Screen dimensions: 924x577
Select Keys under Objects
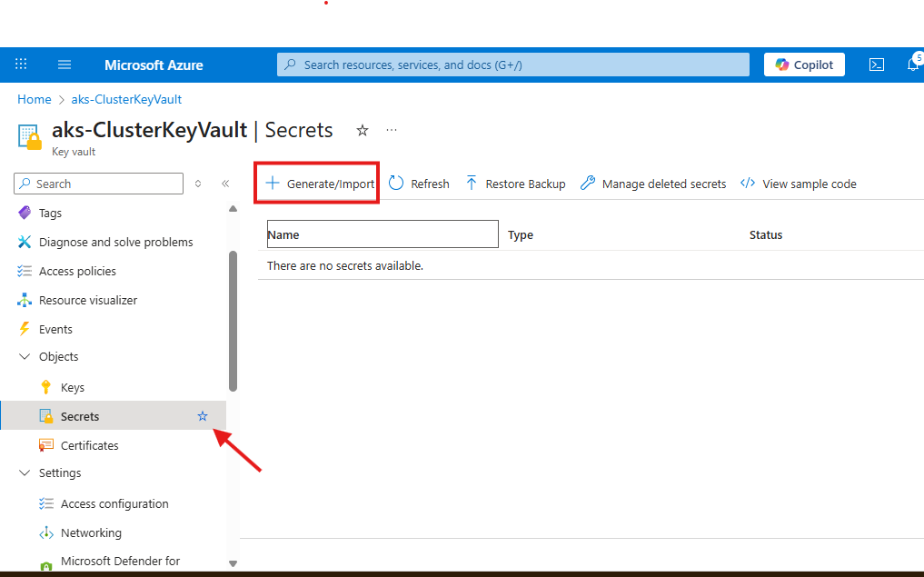(x=71, y=386)
